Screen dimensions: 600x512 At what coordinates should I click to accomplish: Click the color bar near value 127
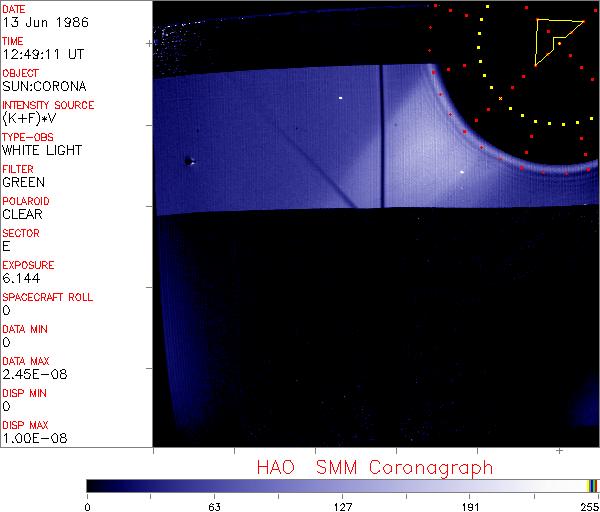(x=342, y=485)
